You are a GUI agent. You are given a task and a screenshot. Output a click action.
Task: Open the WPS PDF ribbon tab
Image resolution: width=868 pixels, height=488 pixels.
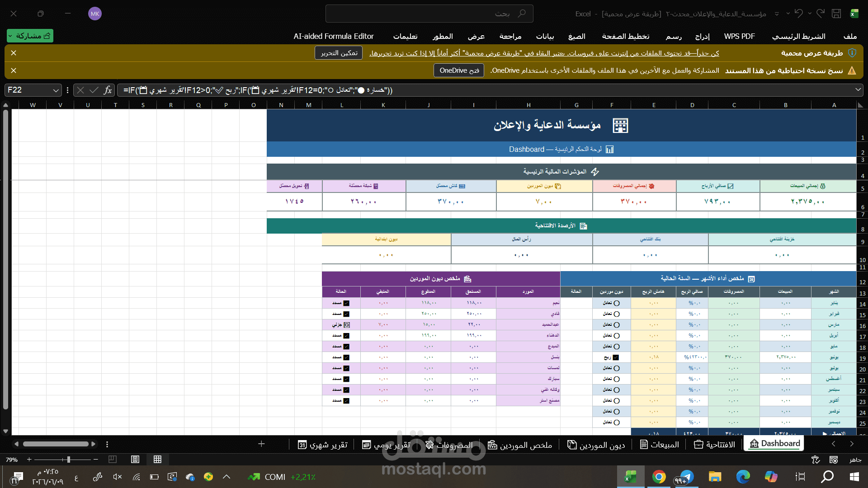739,36
